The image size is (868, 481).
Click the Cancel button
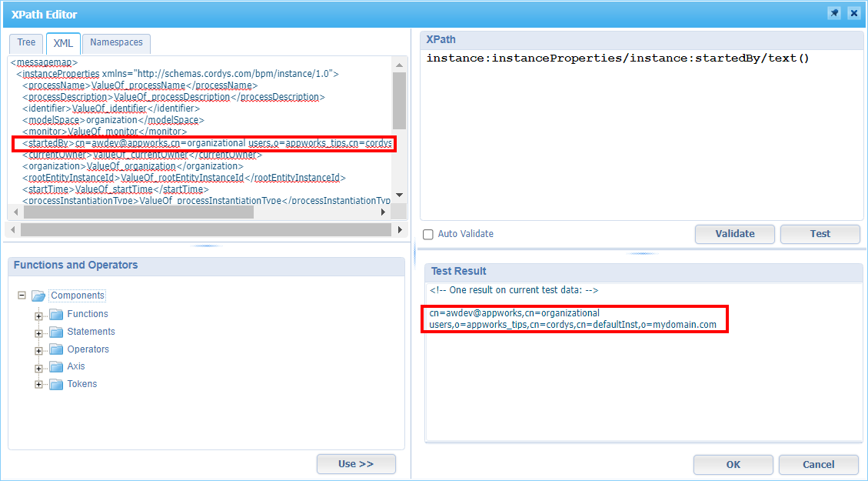click(x=818, y=464)
